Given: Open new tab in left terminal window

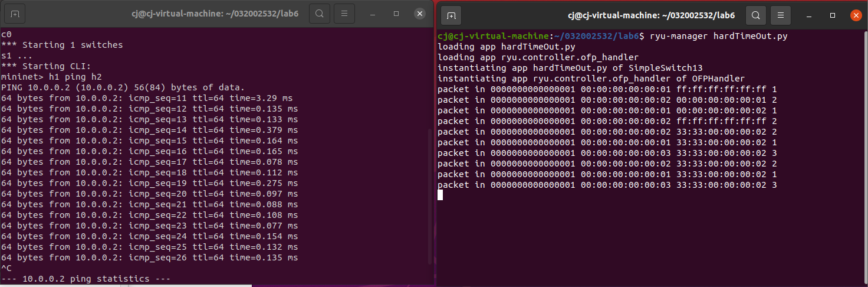Looking at the screenshot, I should click(15, 14).
